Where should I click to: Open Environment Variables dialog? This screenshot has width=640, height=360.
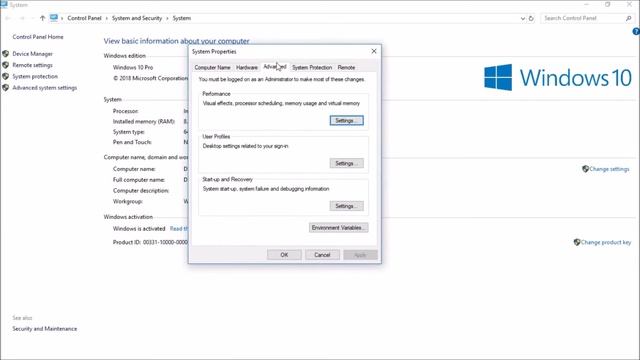[338, 228]
